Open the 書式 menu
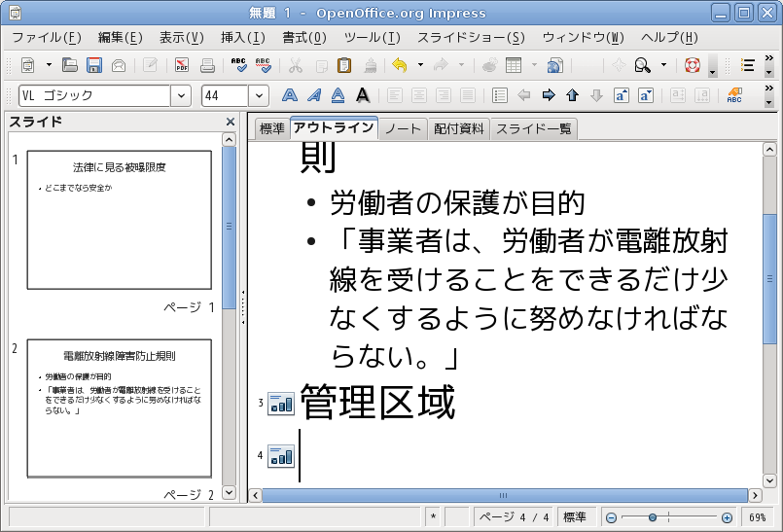783x532 pixels. (x=304, y=38)
